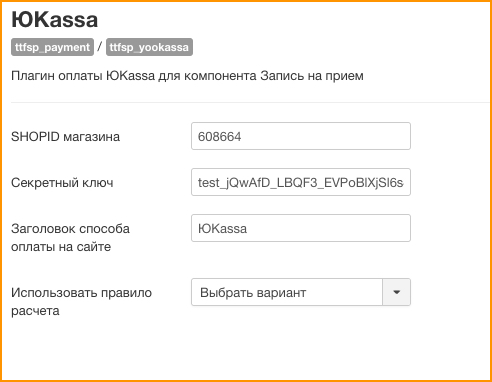Click the dropdown arrow for правило расчета
The height and width of the screenshot is (382, 492).
tap(396, 292)
